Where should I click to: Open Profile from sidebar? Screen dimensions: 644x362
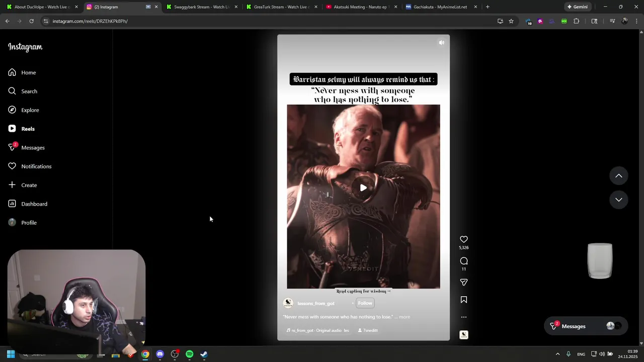[23, 223]
